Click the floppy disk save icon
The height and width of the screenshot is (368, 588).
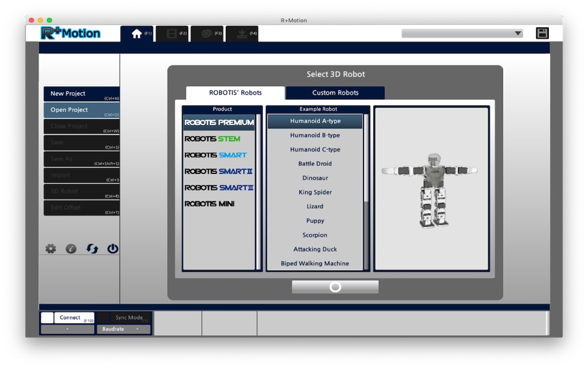542,33
